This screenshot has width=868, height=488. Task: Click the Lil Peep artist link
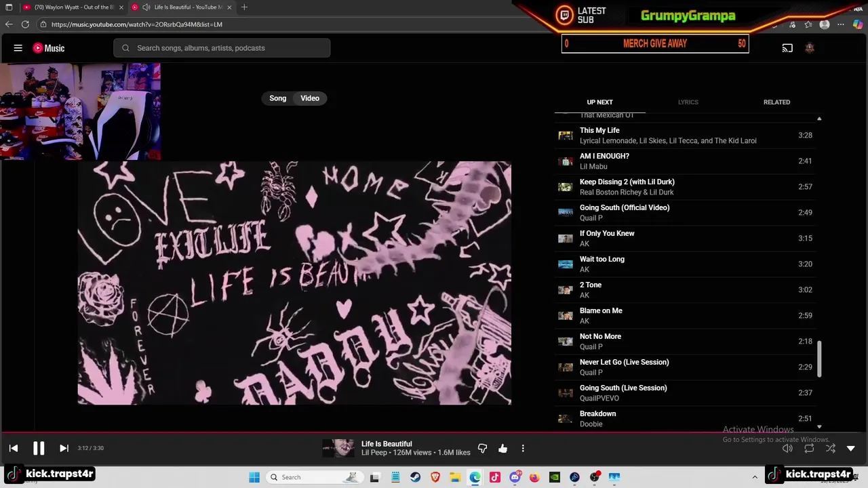tap(374, 453)
